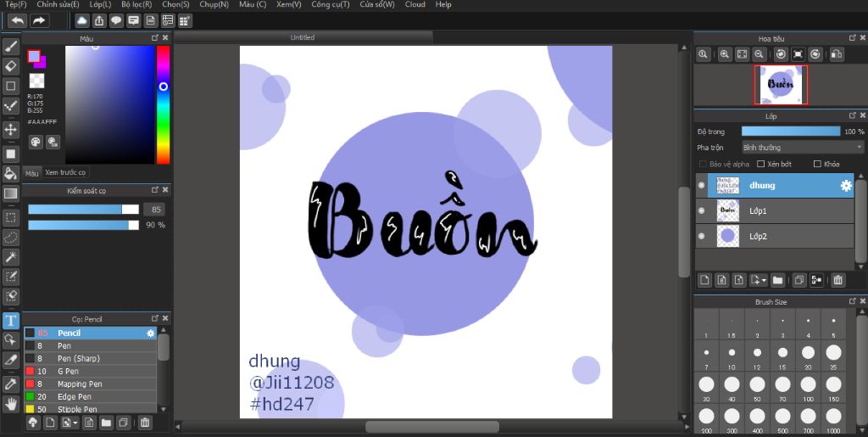Enable the Khóa lock checkbox
The width and height of the screenshot is (868, 437).
pos(817,165)
